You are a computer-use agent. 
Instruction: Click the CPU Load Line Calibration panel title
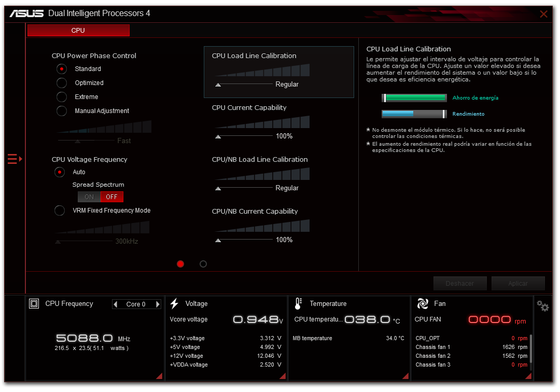pyautogui.click(x=254, y=55)
